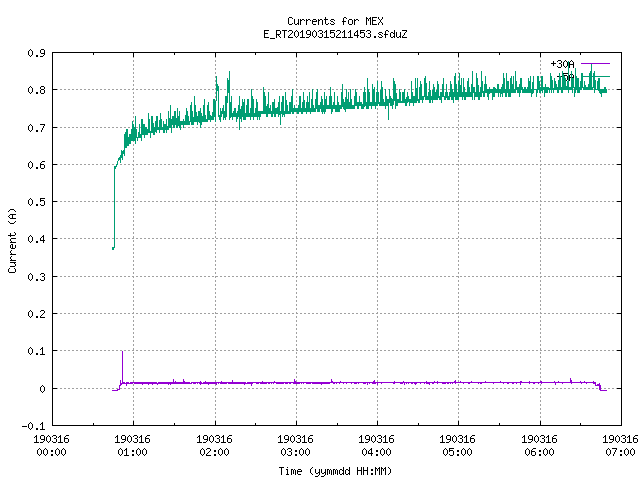Click the y-axis tick label 0.8
The height and width of the screenshot is (480, 640).
36,90
